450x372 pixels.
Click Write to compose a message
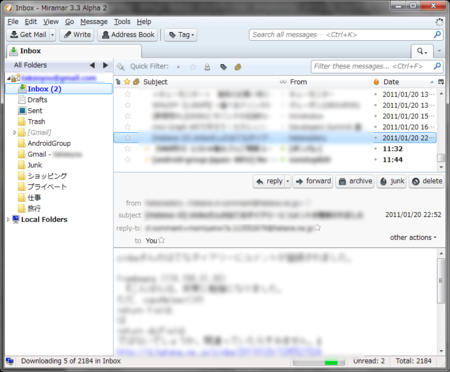pyautogui.click(x=77, y=35)
